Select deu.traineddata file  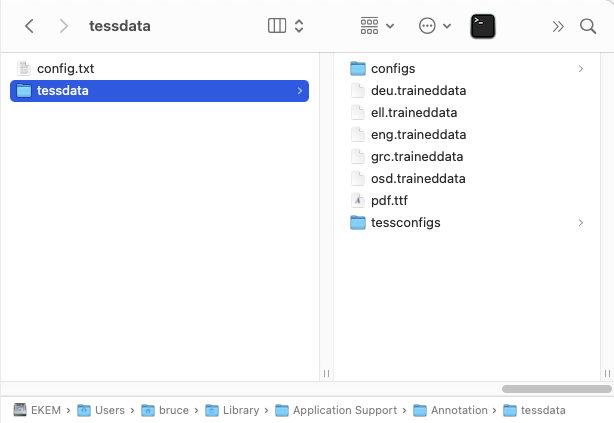418,91
